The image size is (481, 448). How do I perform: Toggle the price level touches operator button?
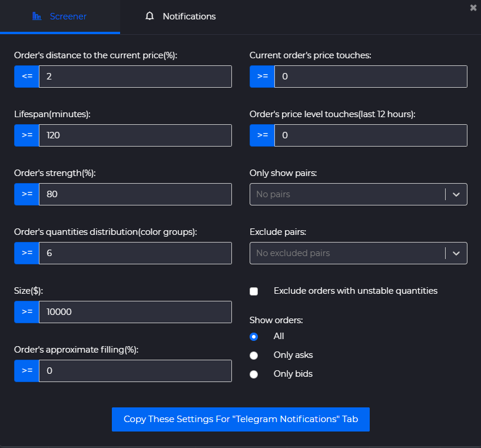(262, 135)
